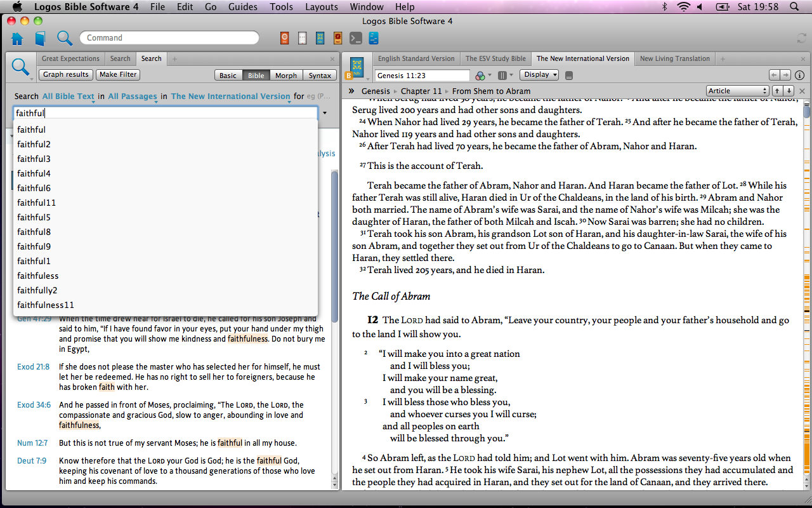Jump to next article with down arrow

pos(789,91)
